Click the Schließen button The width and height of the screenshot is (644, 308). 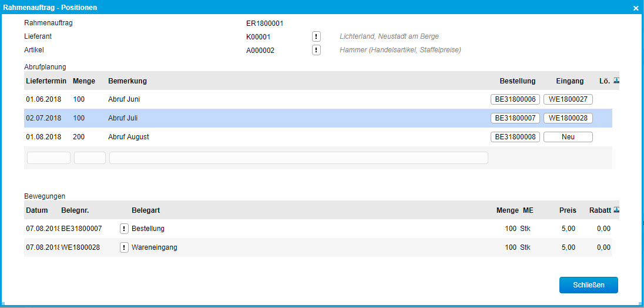[x=589, y=285]
